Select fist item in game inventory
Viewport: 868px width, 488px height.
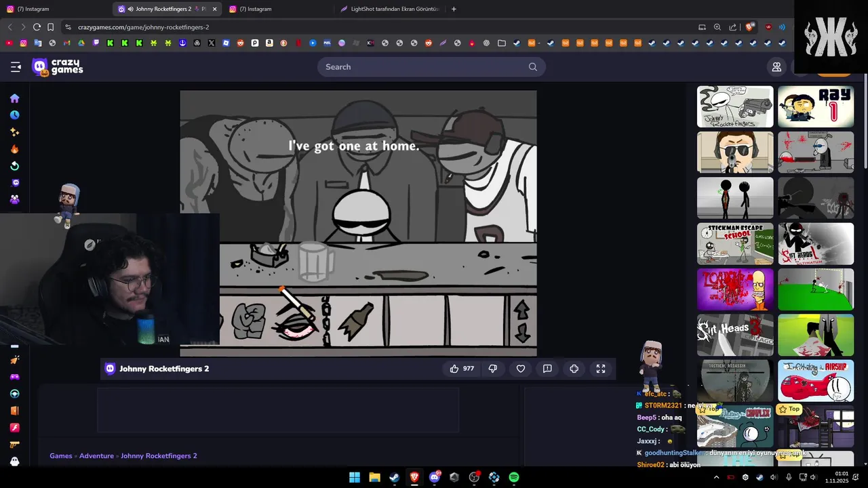248,321
